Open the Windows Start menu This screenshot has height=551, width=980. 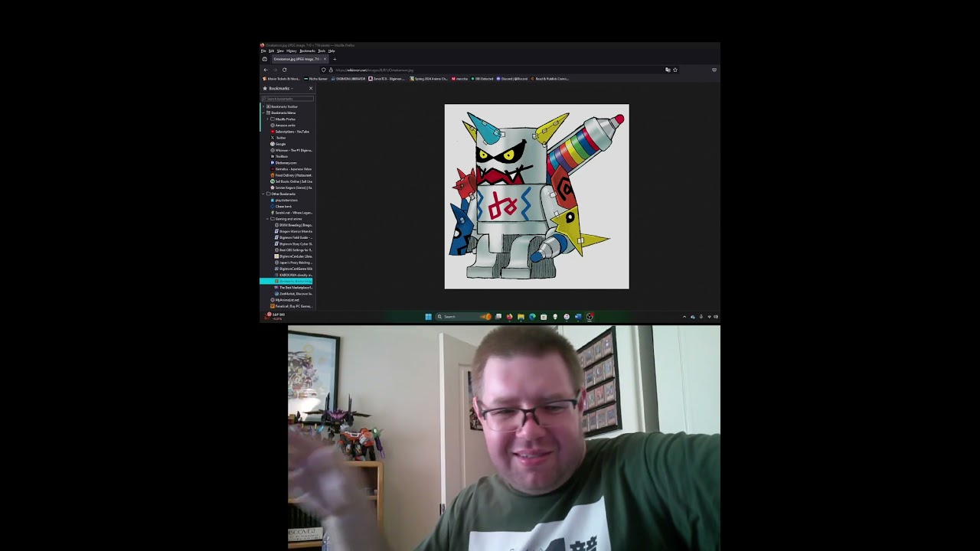click(x=428, y=317)
